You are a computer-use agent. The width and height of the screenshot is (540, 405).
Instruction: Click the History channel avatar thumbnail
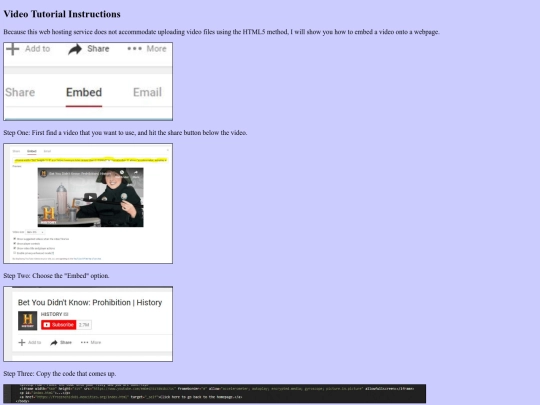(x=28, y=321)
